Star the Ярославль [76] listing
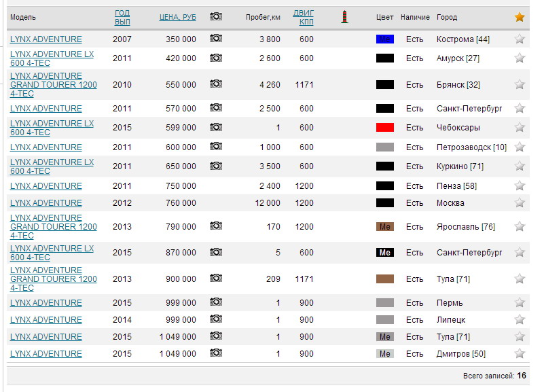This screenshot has width=544, height=392. 520,226
